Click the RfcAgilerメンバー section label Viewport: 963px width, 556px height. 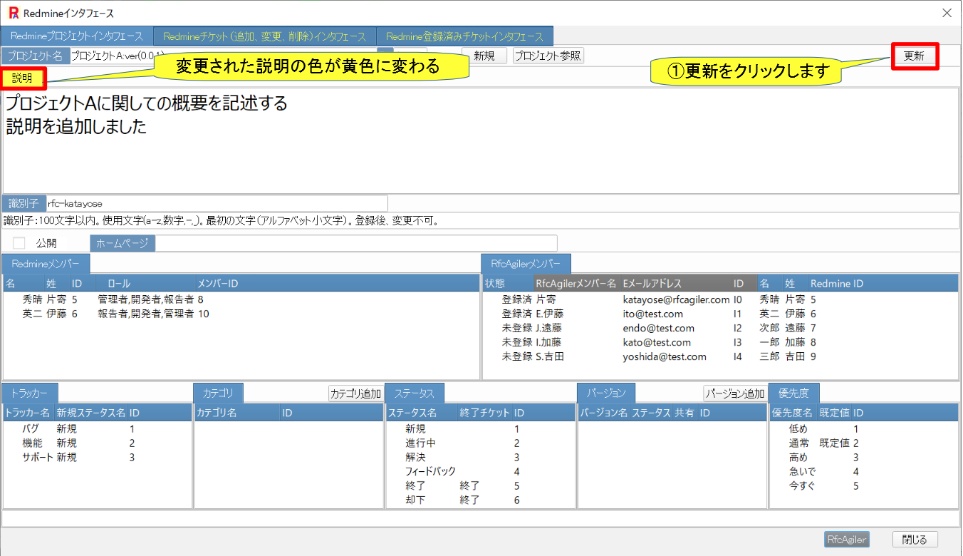click(526, 264)
